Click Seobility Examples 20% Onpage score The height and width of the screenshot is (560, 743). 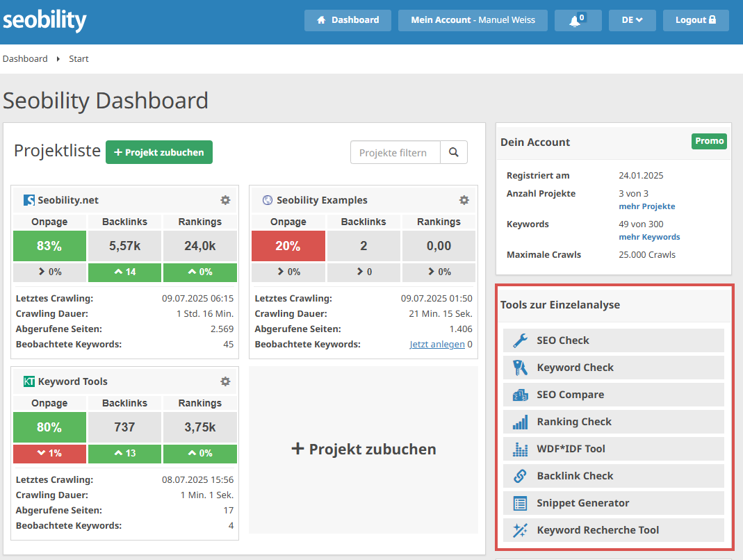click(x=288, y=246)
